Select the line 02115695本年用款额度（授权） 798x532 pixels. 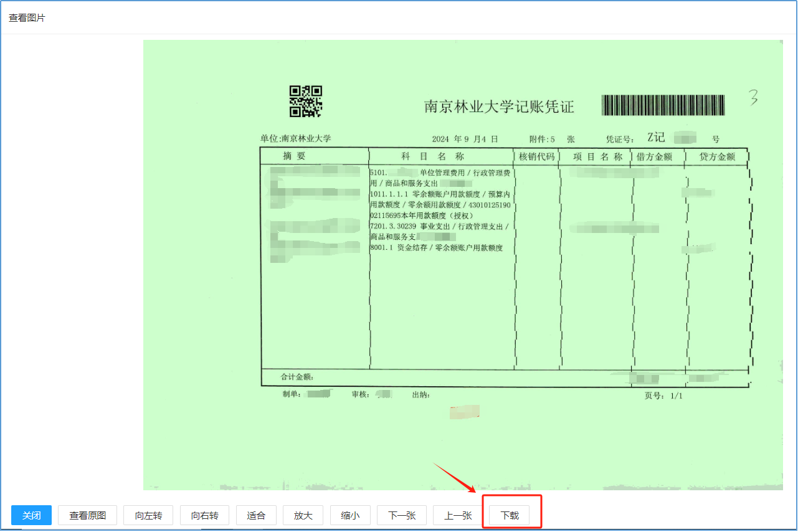422,216
